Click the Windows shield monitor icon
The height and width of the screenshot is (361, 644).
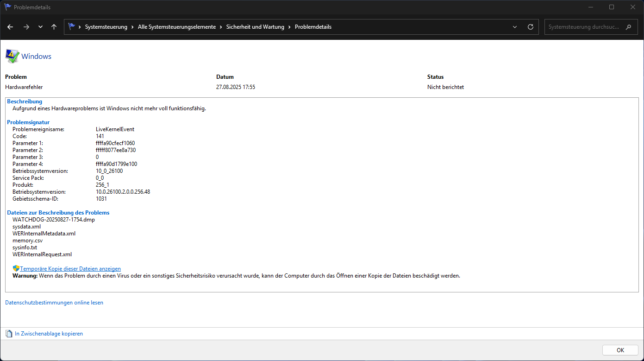pos(12,56)
